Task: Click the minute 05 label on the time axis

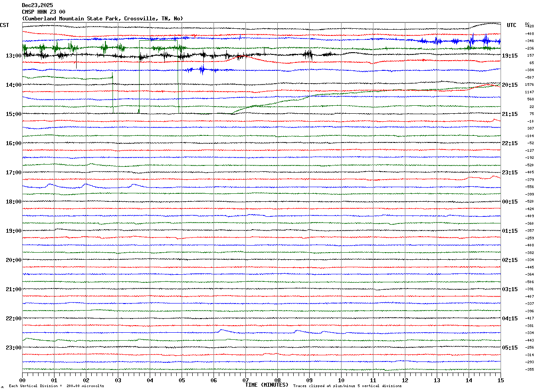Action: (182, 380)
